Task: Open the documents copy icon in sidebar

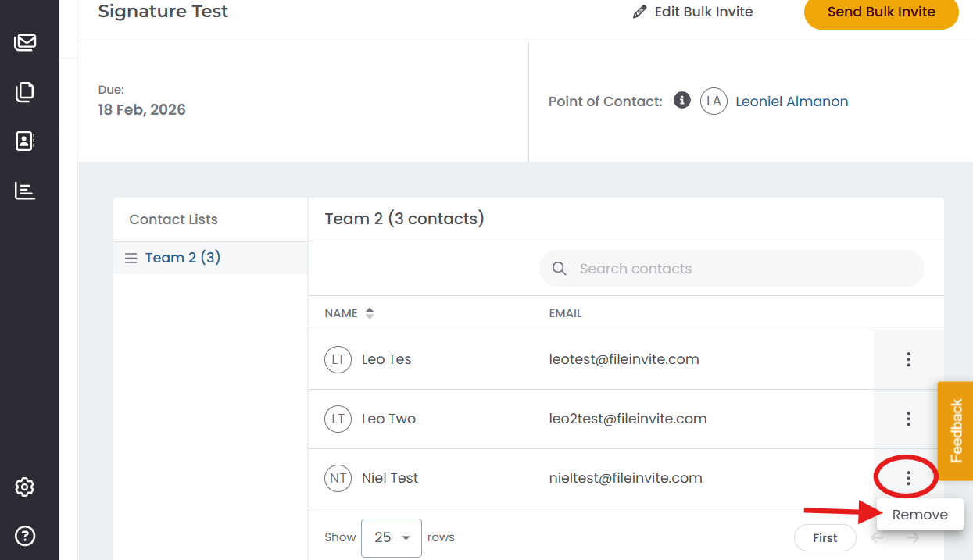Action: 25,92
